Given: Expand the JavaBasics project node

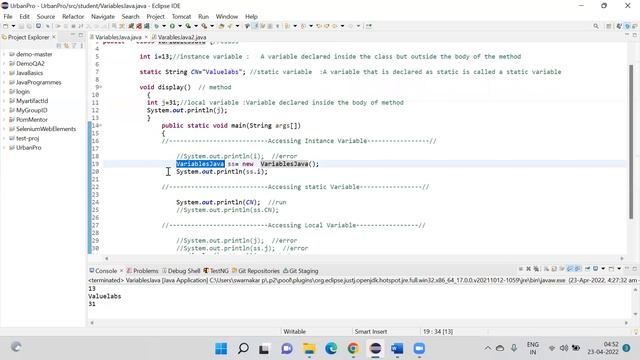Looking at the screenshot, I should click(4, 73).
